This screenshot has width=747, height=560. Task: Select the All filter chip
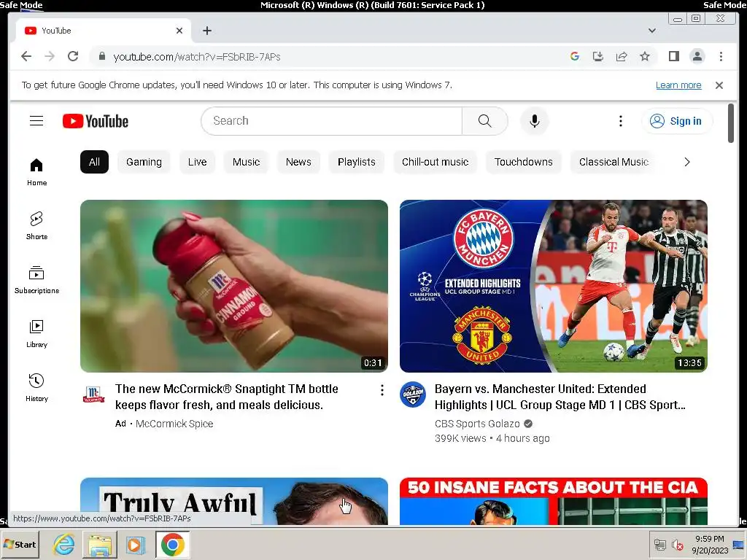(x=94, y=162)
